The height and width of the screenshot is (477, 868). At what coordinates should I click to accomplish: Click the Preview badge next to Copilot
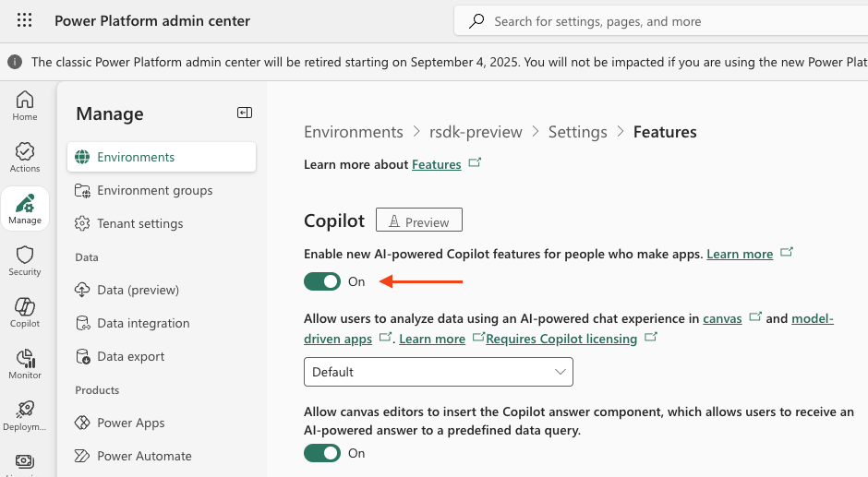(x=418, y=221)
